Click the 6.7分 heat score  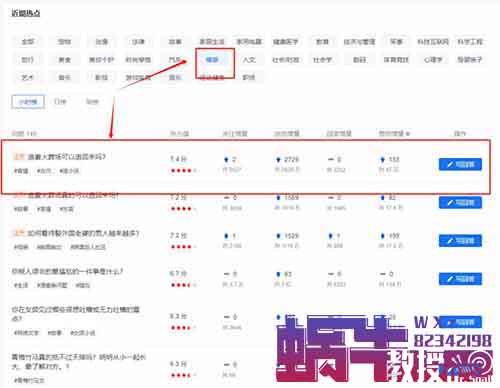179,274
